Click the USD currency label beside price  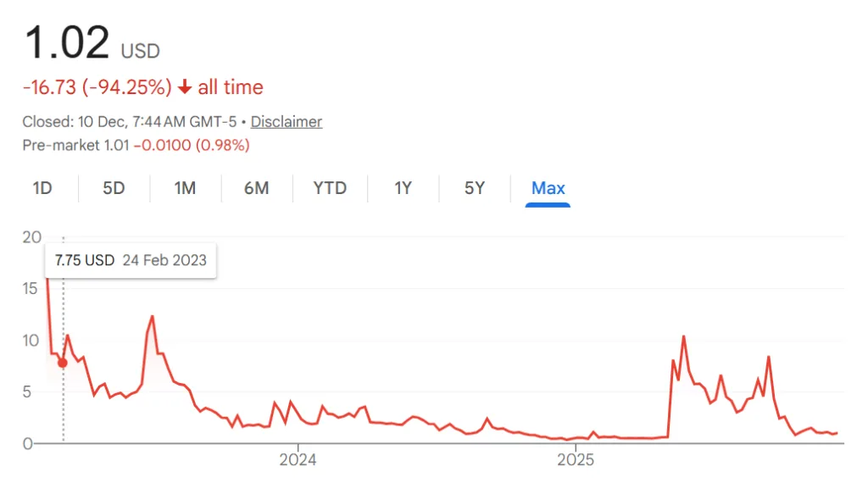(x=141, y=51)
